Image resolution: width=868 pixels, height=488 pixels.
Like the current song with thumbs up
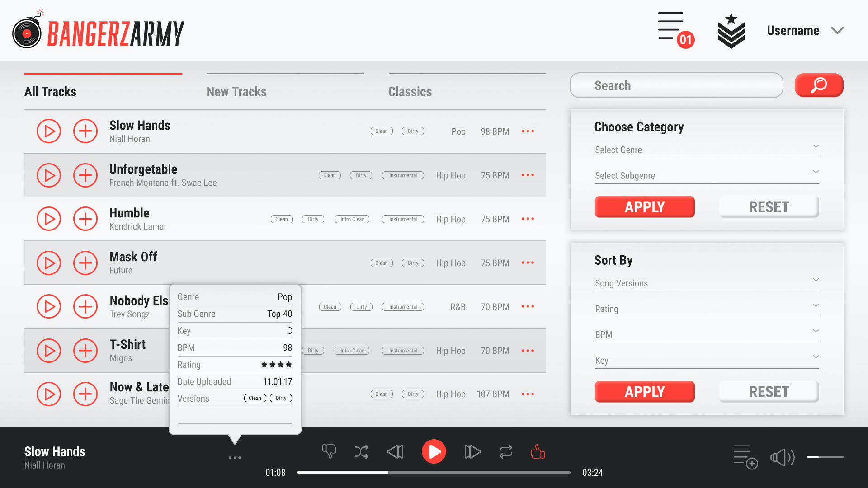pos(538,451)
